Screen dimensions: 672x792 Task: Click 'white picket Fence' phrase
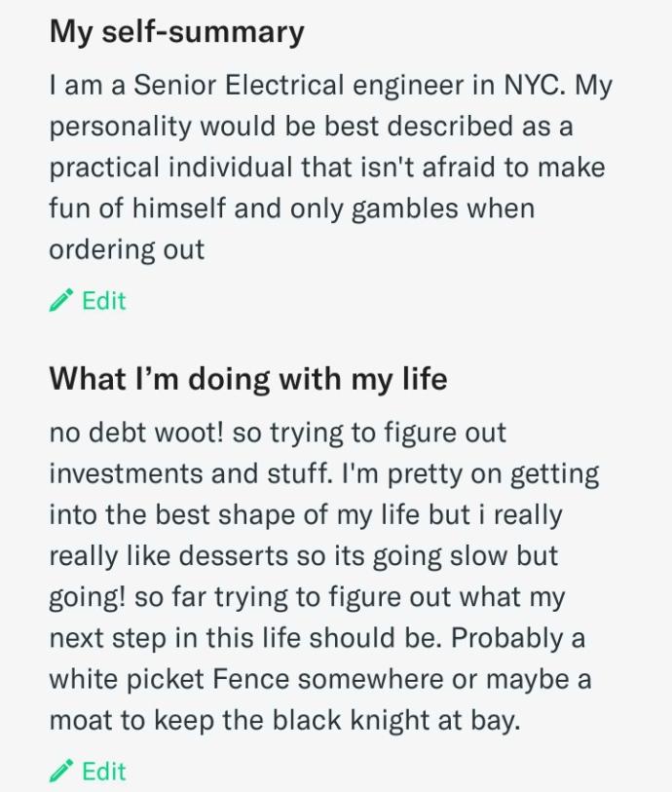tap(169, 679)
